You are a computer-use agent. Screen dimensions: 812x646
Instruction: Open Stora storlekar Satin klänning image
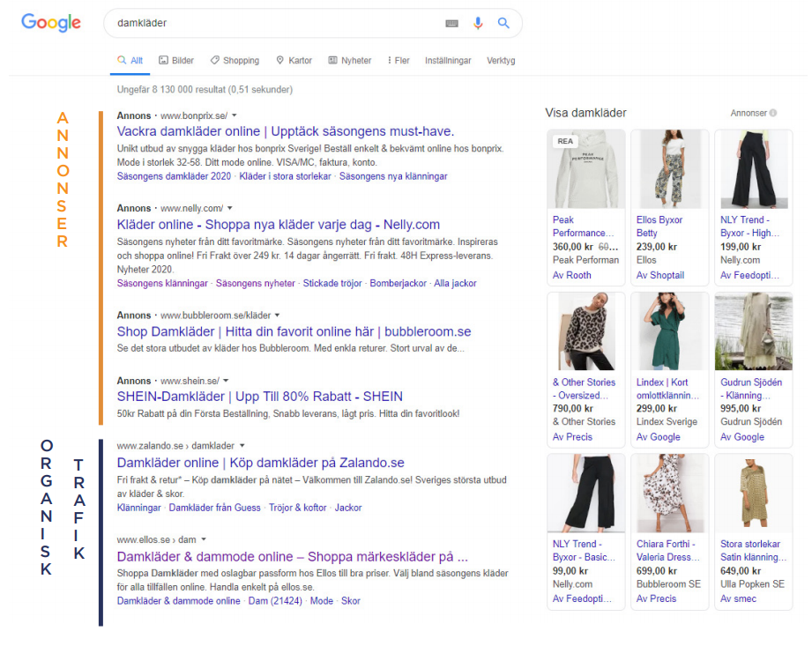(754, 494)
